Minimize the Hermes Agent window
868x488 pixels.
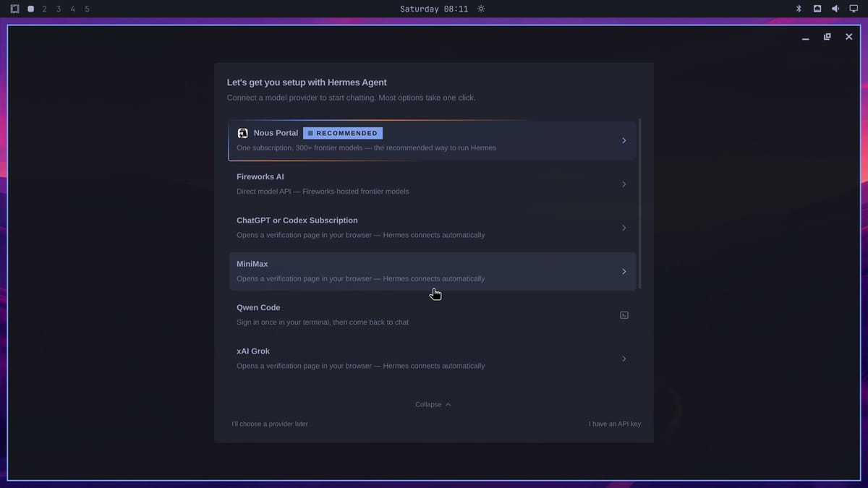(x=805, y=37)
